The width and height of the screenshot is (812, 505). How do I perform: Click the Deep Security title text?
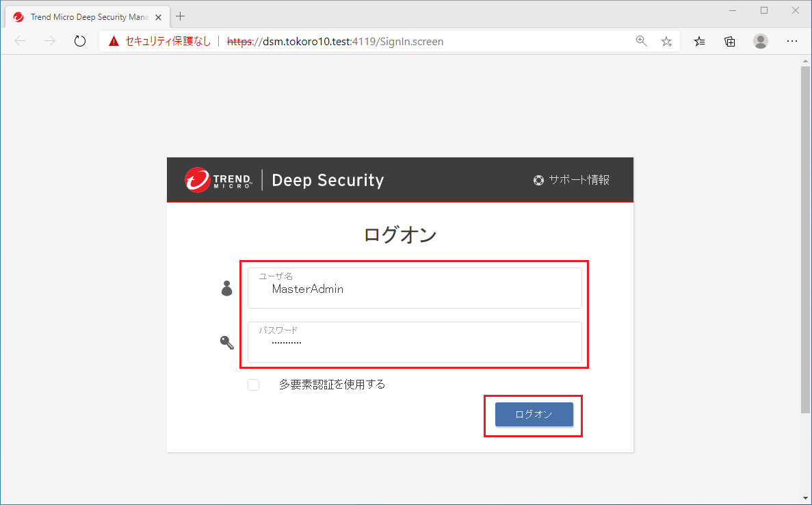pyautogui.click(x=328, y=180)
